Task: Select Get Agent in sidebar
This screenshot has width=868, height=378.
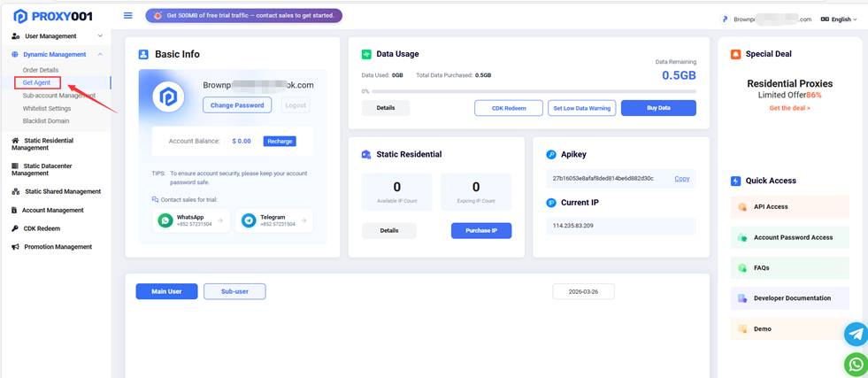Action: [x=39, y=82]
